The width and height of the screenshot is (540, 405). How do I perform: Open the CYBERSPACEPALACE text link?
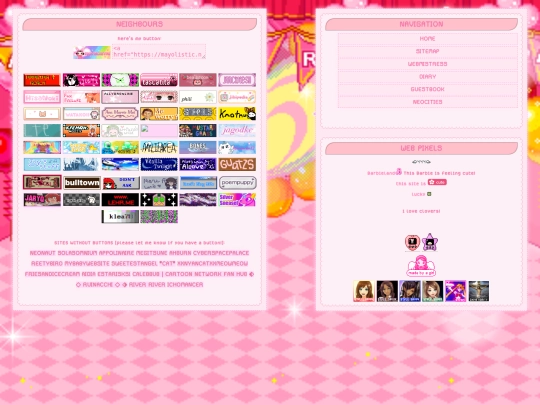coord(221,253)
